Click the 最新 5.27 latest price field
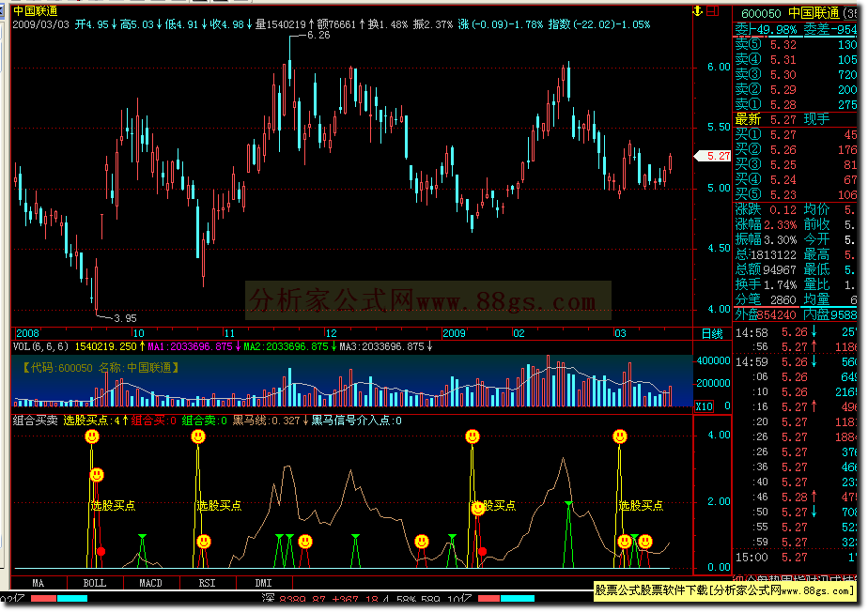This screenshot has height=612, width=868. (766, 119)
